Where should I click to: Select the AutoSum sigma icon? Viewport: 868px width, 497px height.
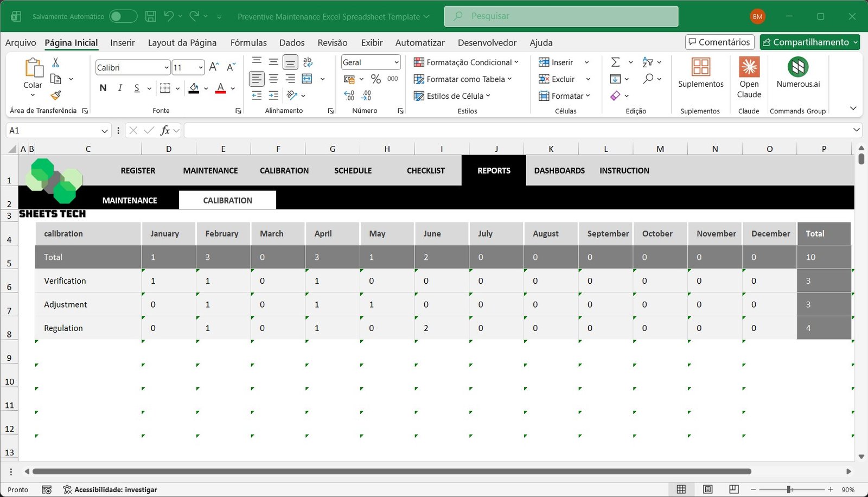tap(616, 62)
